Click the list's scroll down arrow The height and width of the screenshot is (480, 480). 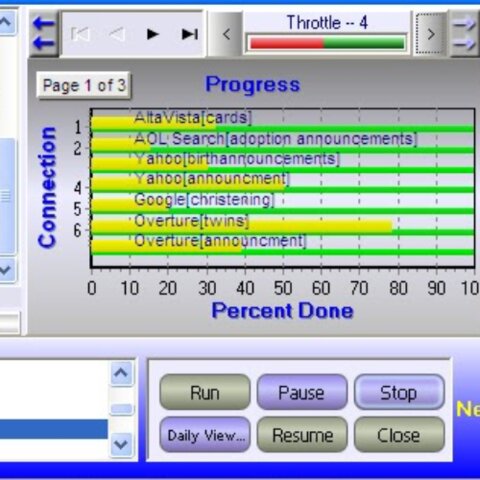coord(121,444)
